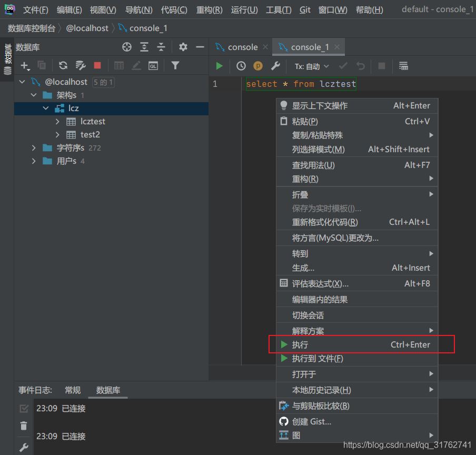Open the database panel gear settings
This screenshot has width=476, height=455.
click(x=183, y=47)
